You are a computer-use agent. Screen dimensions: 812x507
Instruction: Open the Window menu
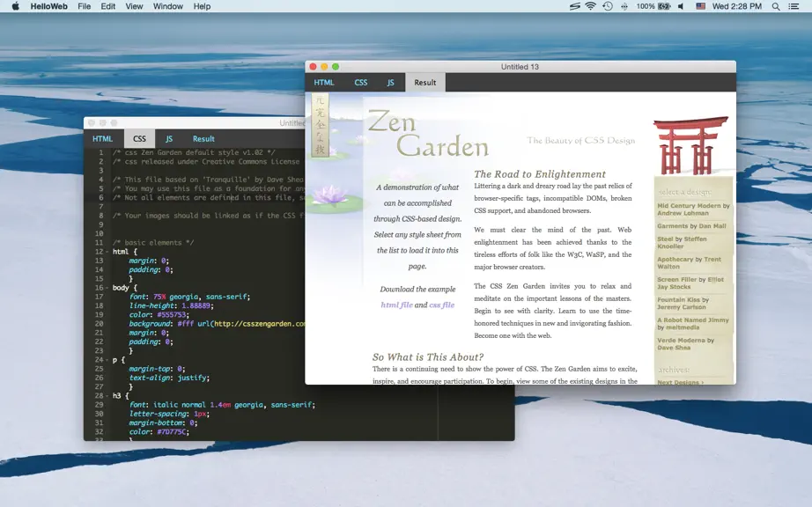(168, 6)
